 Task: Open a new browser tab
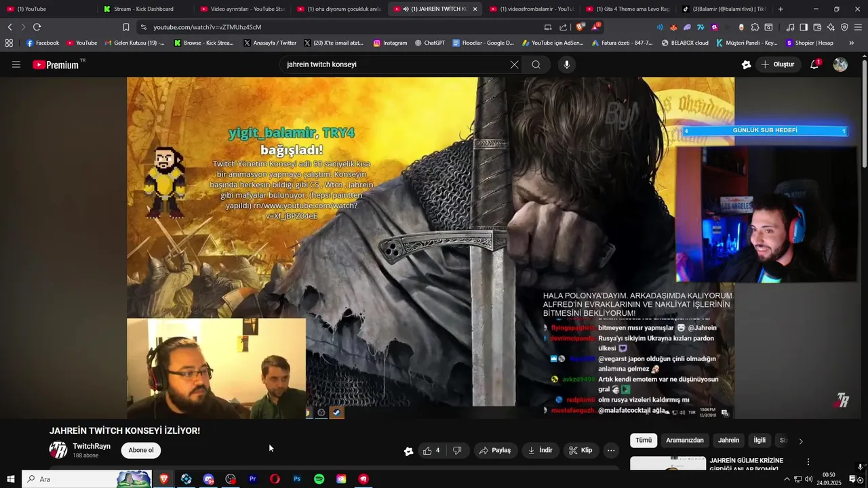tap(781, 9)
